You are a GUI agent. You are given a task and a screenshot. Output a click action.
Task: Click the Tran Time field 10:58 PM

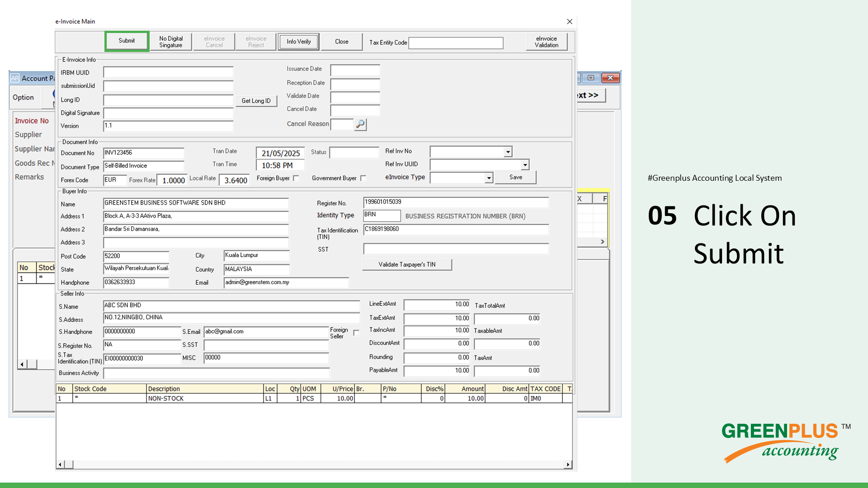point(280,165)
